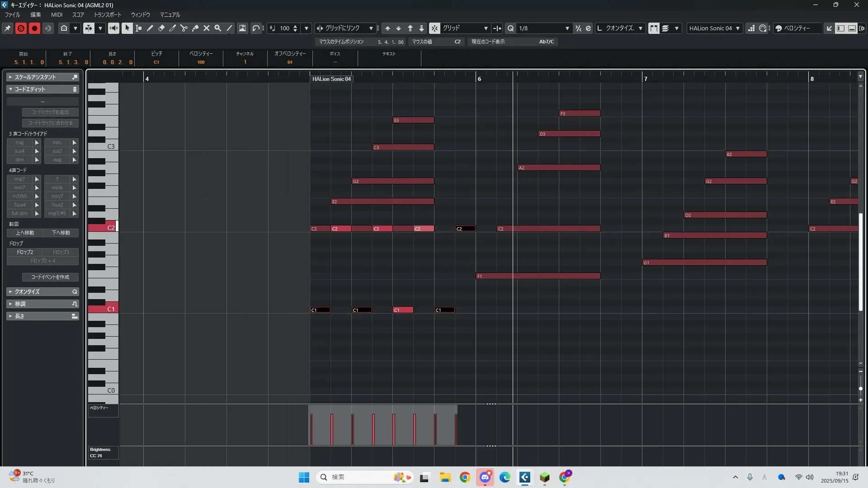Select the Line tool

tap(230, 28)
